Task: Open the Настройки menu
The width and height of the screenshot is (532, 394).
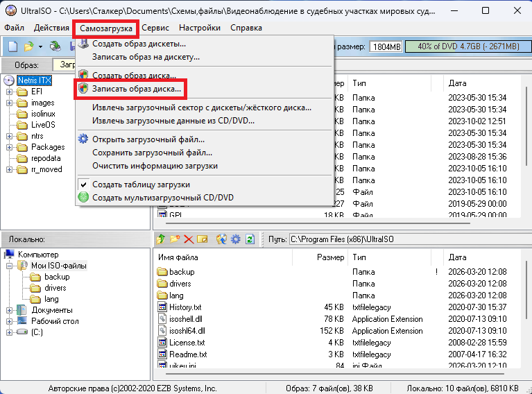Action: click(x=200, y=28)
